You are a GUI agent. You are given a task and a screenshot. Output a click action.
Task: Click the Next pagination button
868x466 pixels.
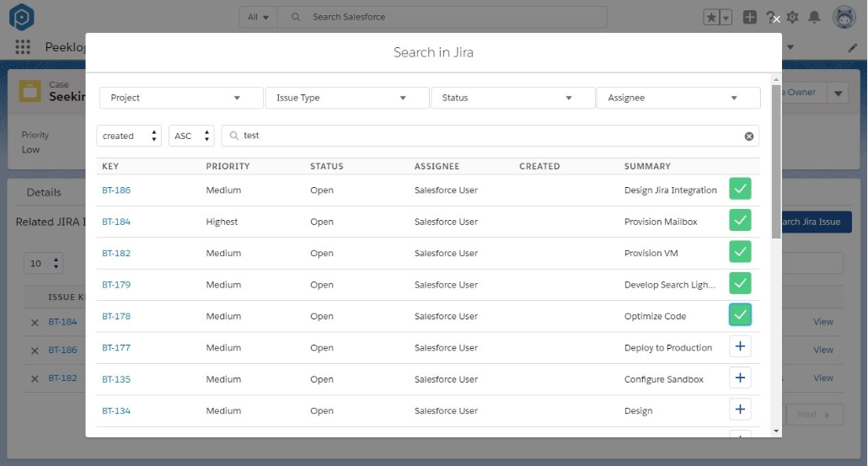(814, 415)
